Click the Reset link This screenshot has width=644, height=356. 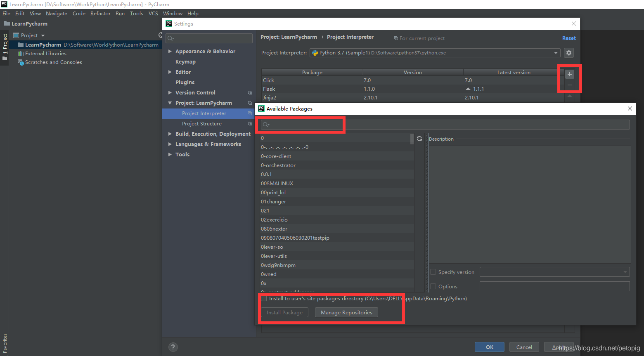[x=569, y=38]
